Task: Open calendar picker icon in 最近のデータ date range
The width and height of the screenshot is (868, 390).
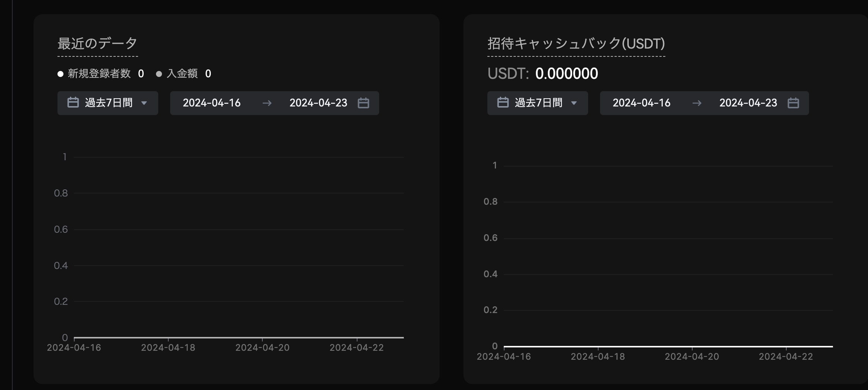Action: [363, 103]
